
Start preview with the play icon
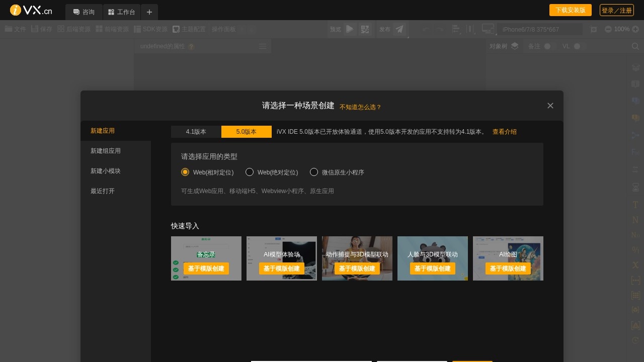[349, 29]
